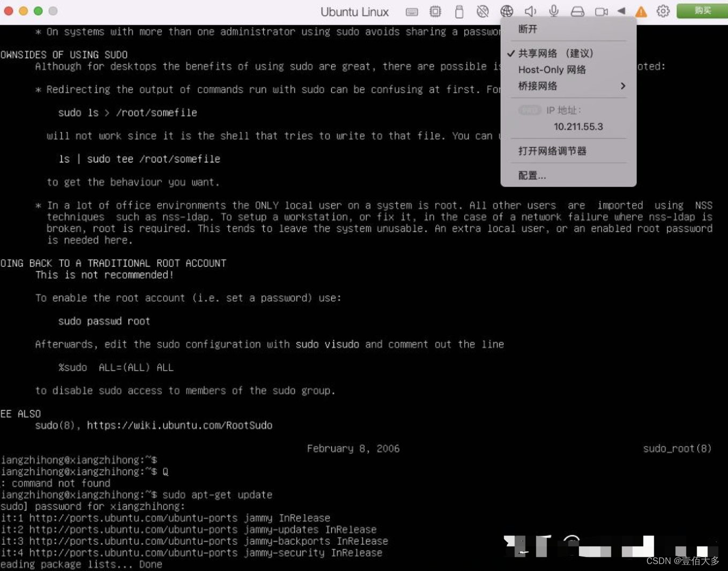Screen dimensions: 728x571
Task: Click the 'Reading package lists... Done' line
Action: [x=81, y=564]
